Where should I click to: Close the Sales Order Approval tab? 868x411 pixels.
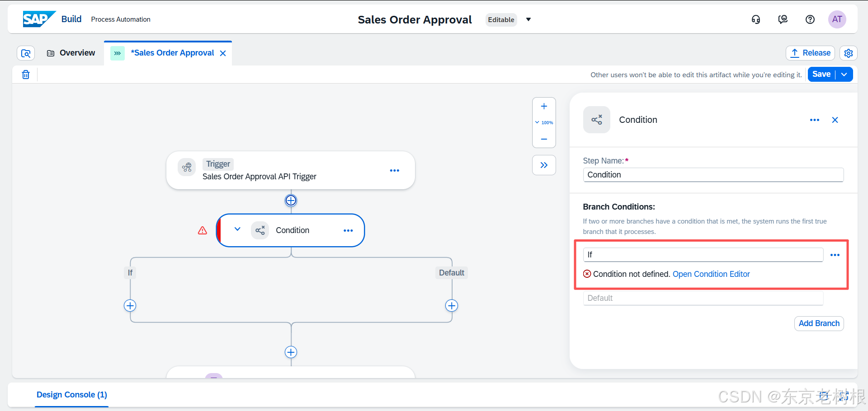tap(223, 53)
